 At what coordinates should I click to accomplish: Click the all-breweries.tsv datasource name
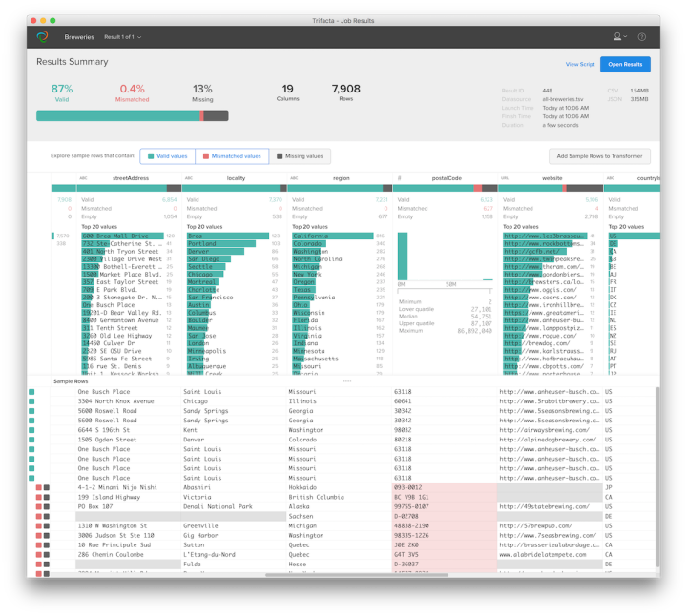(x=563, y=99)
